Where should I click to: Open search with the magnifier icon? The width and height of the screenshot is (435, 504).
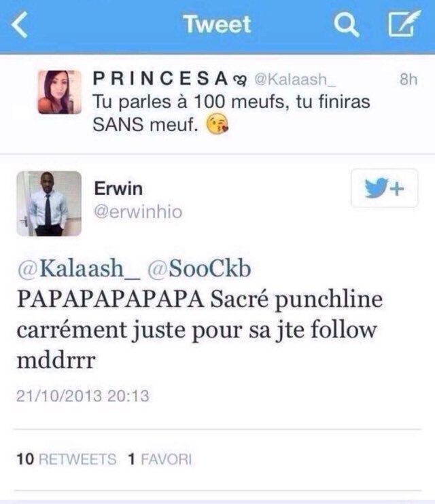(346, 26)
